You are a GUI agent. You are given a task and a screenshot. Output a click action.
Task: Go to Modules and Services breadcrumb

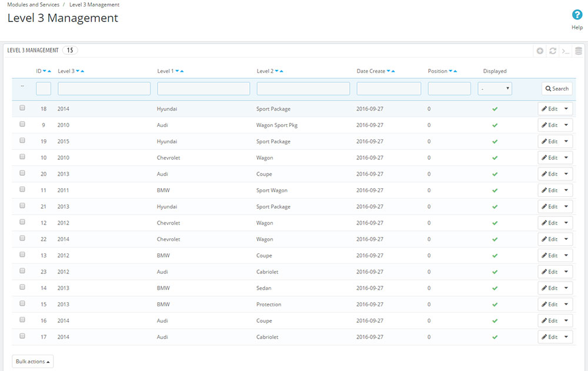click(34, 5)
